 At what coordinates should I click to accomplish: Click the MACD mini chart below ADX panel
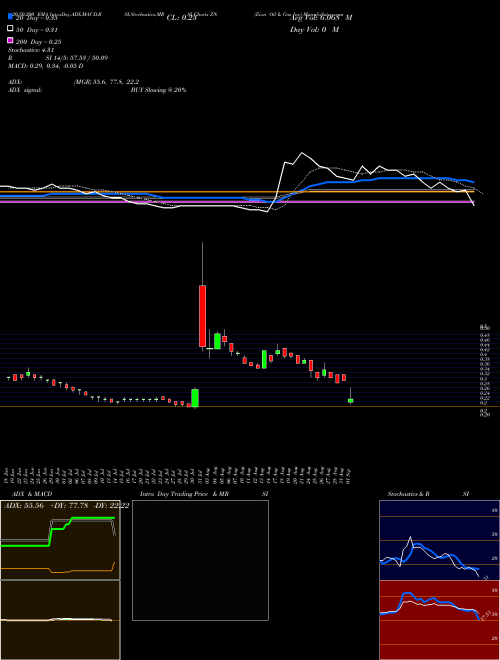(x=60, y=620)
